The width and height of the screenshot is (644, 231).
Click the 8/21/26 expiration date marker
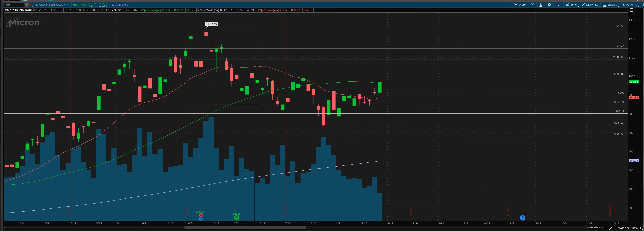[411, 211]
